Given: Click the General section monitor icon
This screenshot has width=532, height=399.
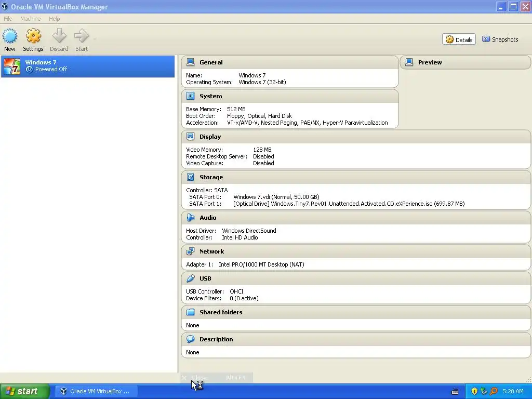Looking at the screenshot, I should (x=190, y=62).
